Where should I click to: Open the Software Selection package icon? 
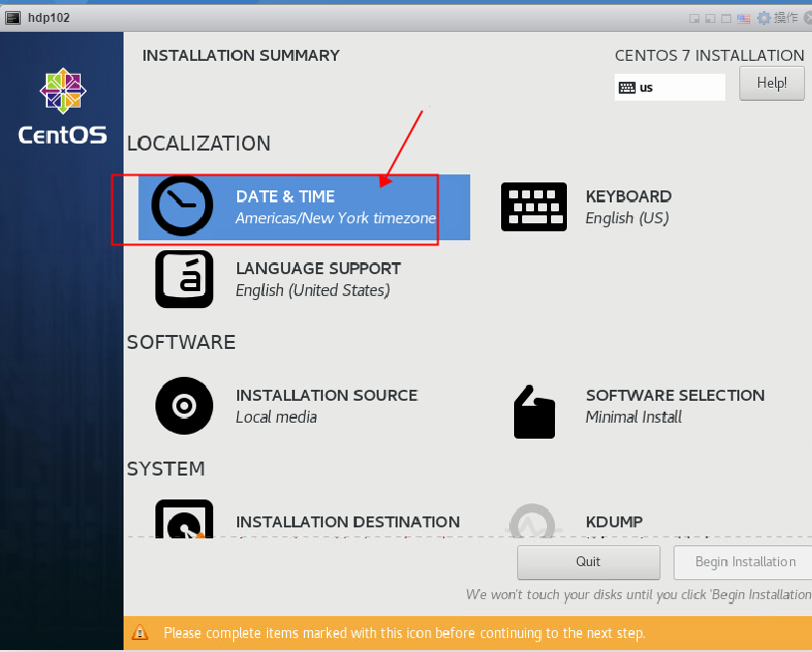534,412
